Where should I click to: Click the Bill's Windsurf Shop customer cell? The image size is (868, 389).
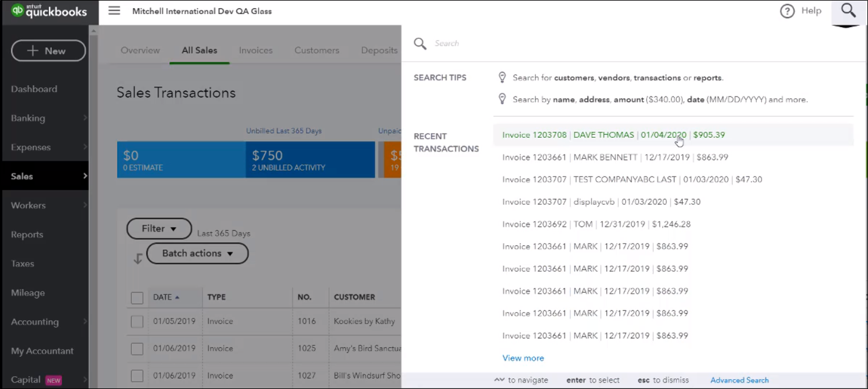tap(367, 375)
